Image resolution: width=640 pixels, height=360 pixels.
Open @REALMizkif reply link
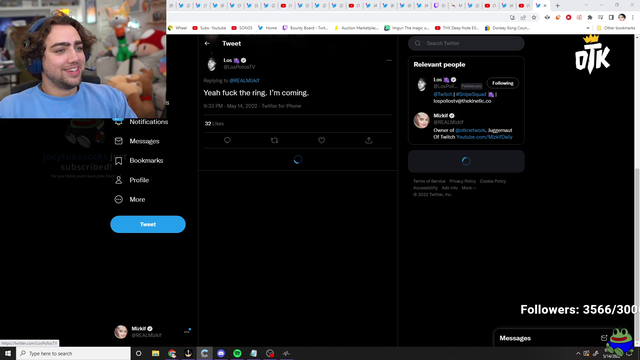(x=244, y=81)
